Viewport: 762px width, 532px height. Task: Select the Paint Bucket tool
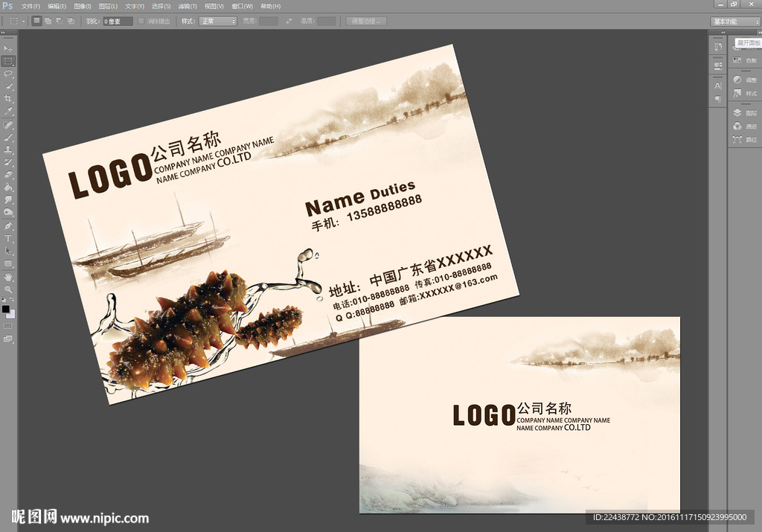coord(8,187)
